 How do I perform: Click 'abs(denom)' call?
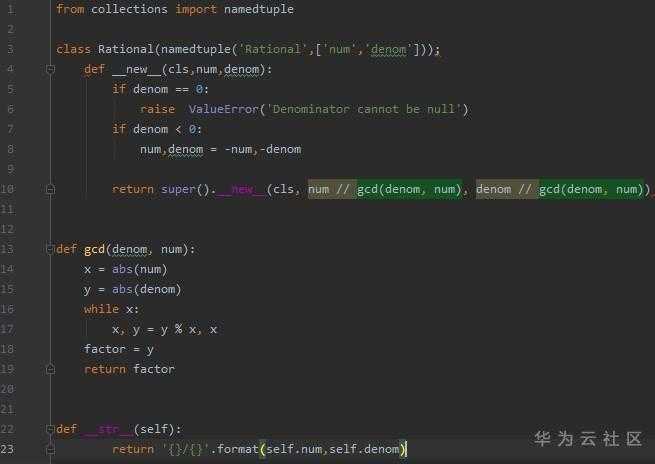(147, 289)
